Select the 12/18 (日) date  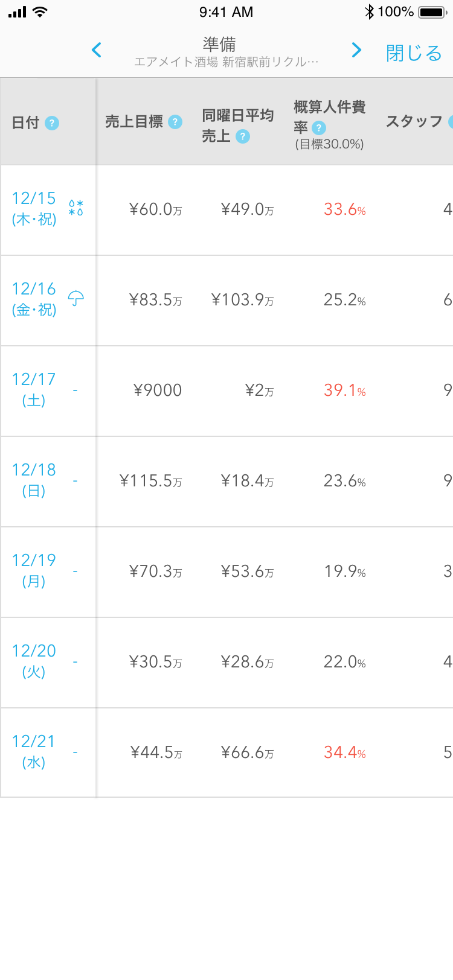tap(34, 480)
